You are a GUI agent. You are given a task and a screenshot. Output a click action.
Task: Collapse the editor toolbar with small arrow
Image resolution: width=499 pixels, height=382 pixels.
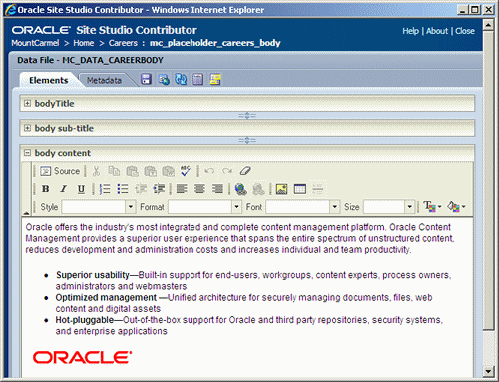pos(26,213)
